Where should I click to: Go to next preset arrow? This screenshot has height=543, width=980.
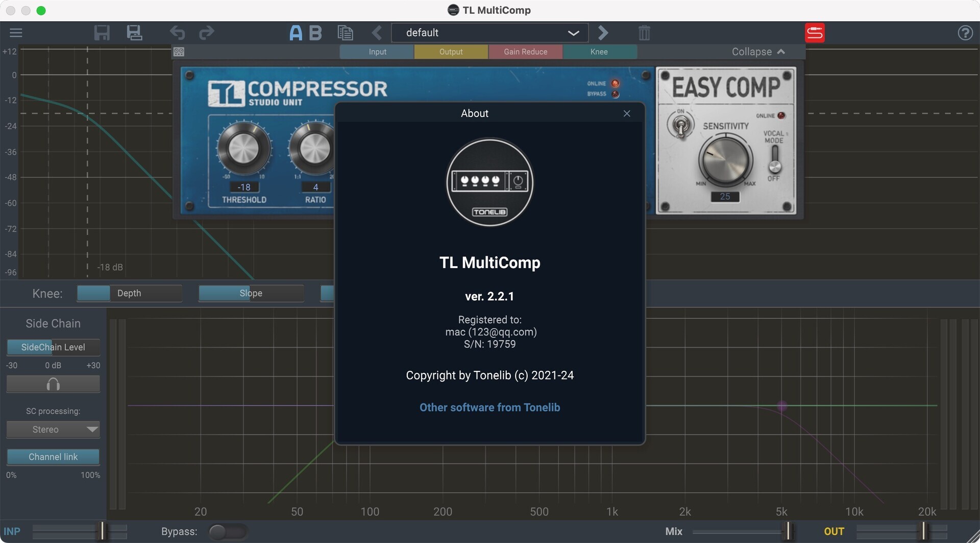603,33
